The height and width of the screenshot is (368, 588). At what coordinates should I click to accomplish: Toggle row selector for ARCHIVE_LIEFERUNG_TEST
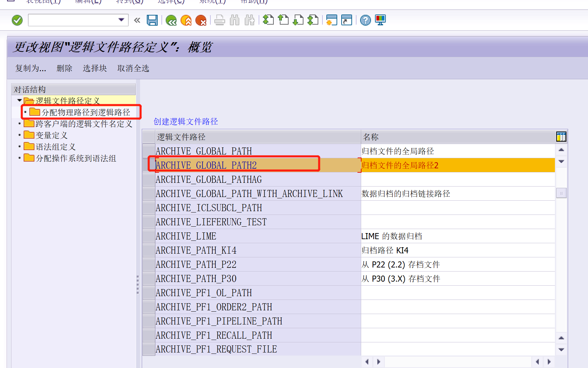click(149, 222)
